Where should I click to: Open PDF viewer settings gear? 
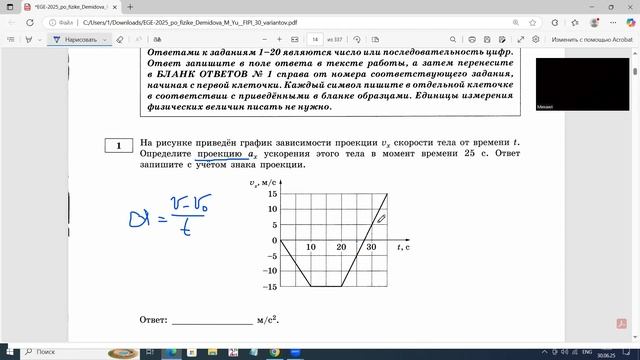[536, 40]
